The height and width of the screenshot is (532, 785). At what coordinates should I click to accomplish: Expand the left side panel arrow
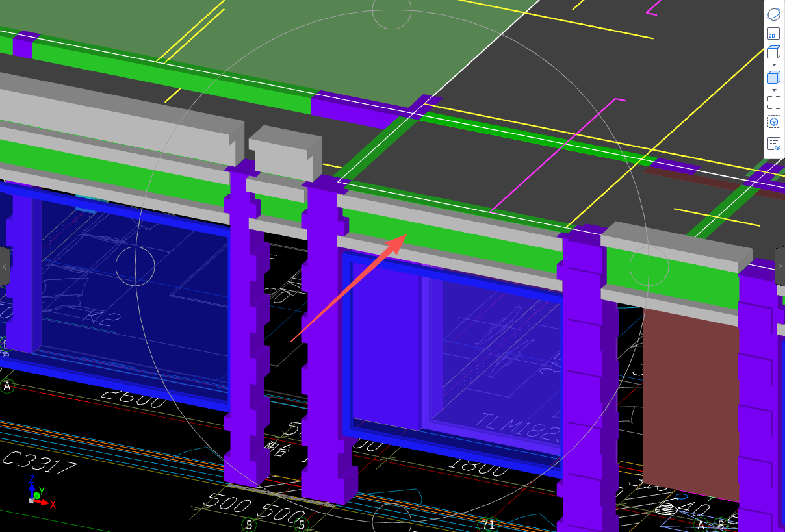5,266
